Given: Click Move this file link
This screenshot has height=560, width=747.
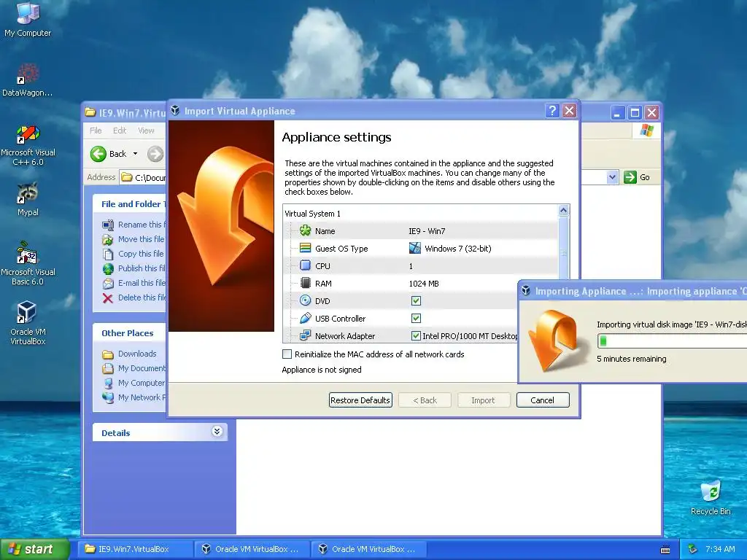Looking at the screenshot, I should click(142, 239).
